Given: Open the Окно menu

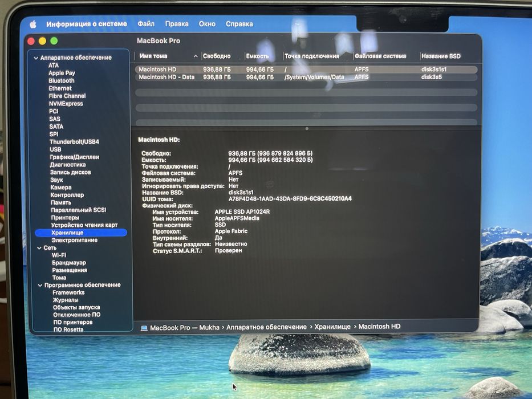Looking at the screenshot, I should tap(207, 24).
